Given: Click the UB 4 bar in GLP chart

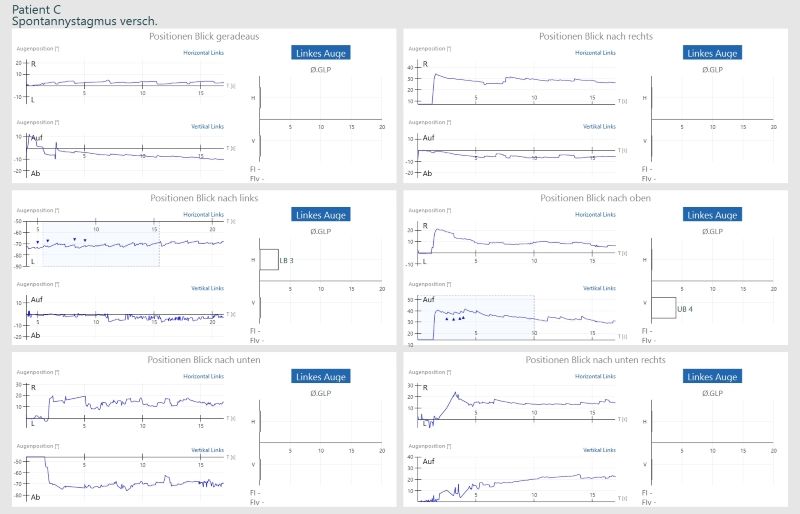Looking at the screenshot, I should (662, 308).
